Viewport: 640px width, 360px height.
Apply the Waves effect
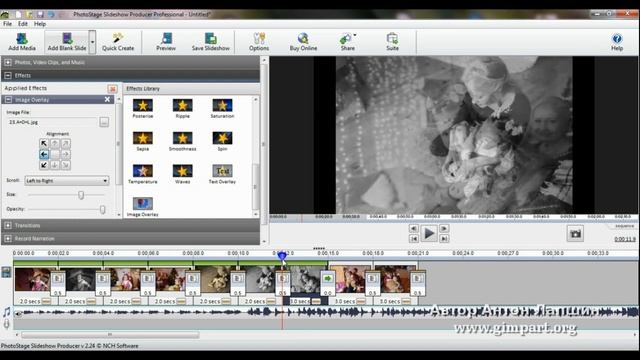182,174
